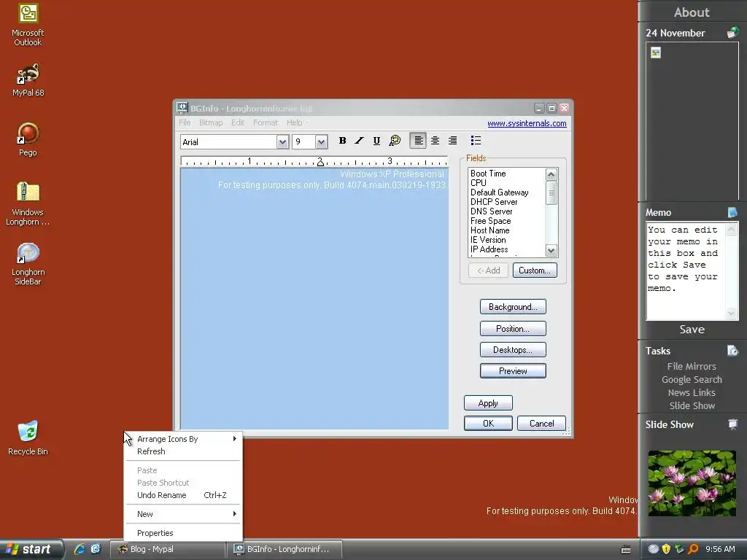Open the Format menu in BGInfo
Screen dimensions: 747x560
266,122
